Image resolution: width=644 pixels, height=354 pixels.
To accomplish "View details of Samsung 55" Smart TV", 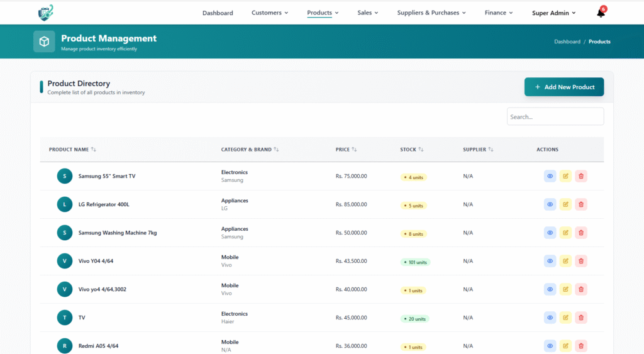I will 550,176.
